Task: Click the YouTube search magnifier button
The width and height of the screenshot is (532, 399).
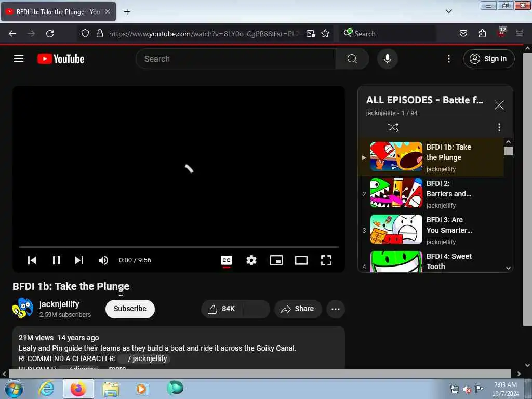Action: [352, 59]
